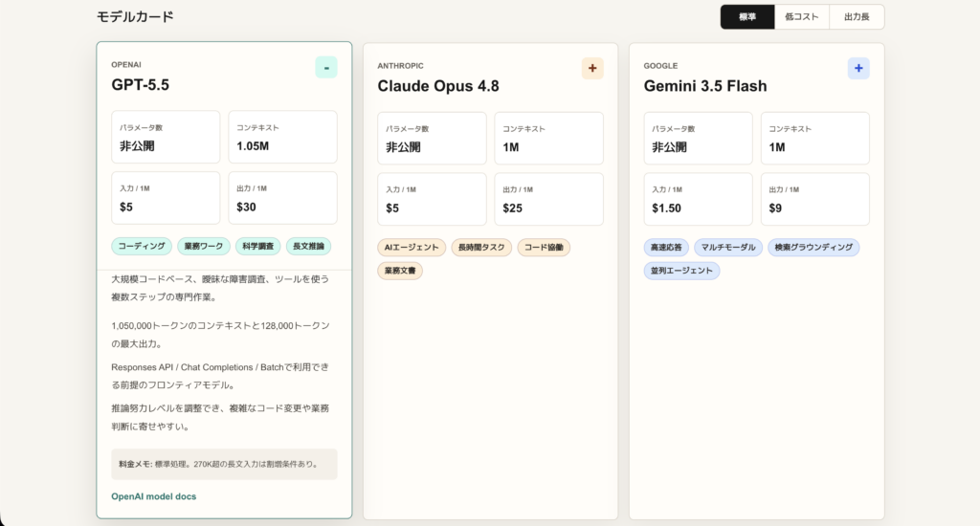Click the 推論努力レベル description paragraph
The image size is (980, 526).
tap(220, 417)
